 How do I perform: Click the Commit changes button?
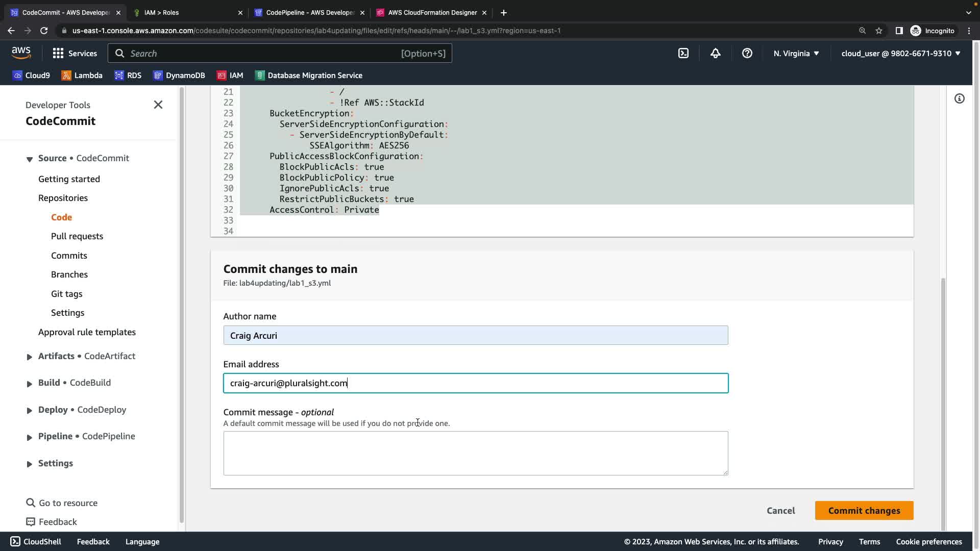[864, 510]
